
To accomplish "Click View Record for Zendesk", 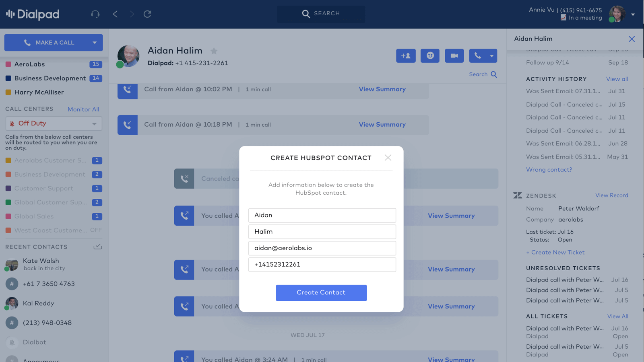I will point(611,195).
